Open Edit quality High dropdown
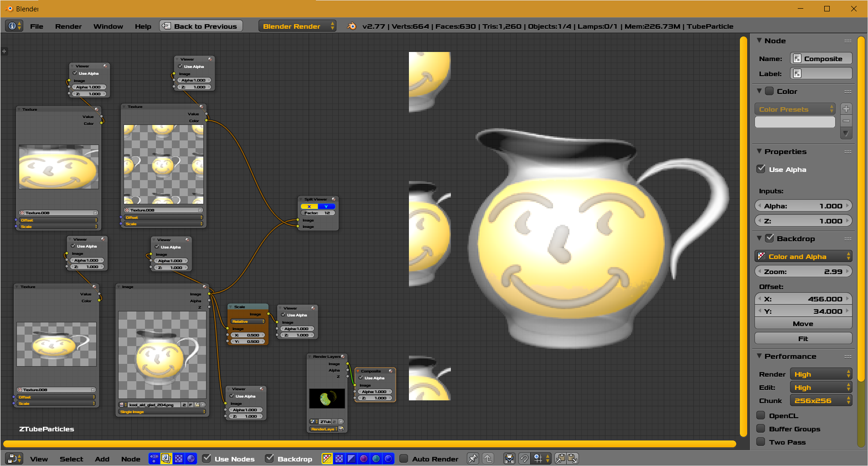Image resolution: width=868 pixels, height=466 pixels. tap(821, 387)
